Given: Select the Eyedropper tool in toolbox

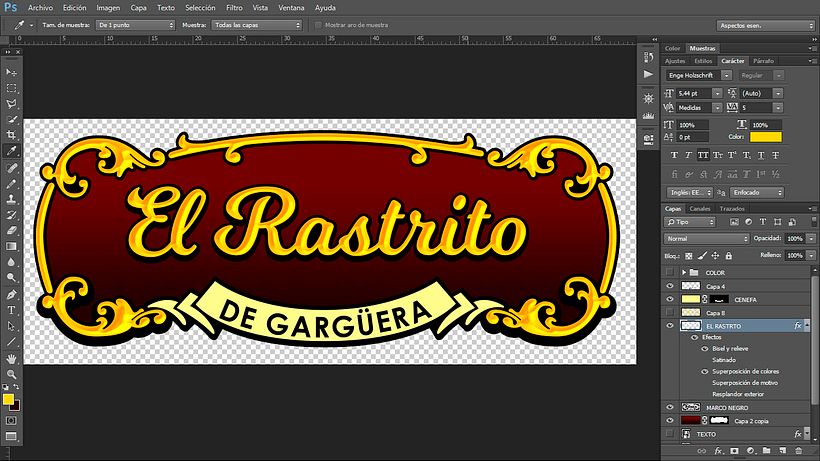Looking at the screenshot, I should pos(11,151).
